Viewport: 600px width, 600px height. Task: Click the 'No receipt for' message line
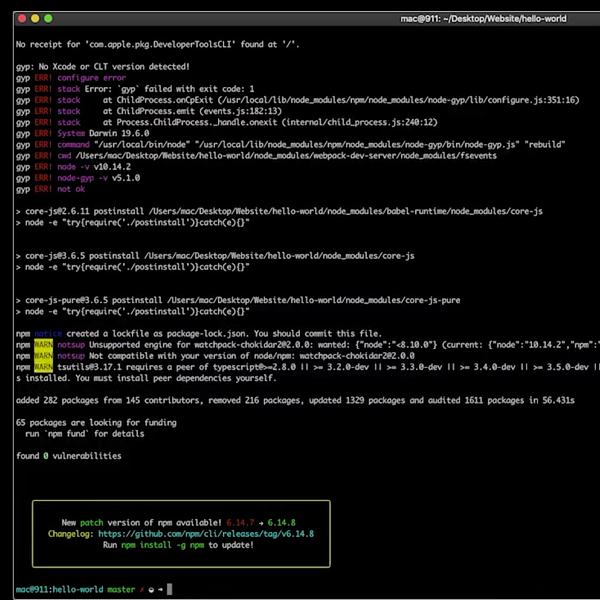[157, 45]
